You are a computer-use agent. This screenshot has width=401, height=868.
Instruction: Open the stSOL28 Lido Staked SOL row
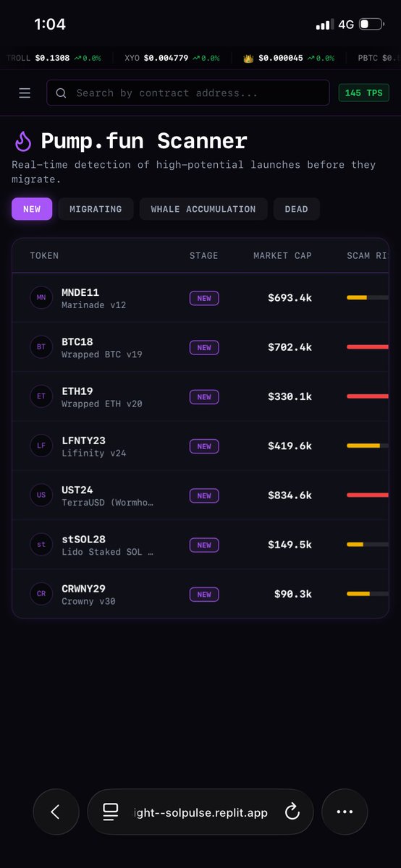coord(200,545)
